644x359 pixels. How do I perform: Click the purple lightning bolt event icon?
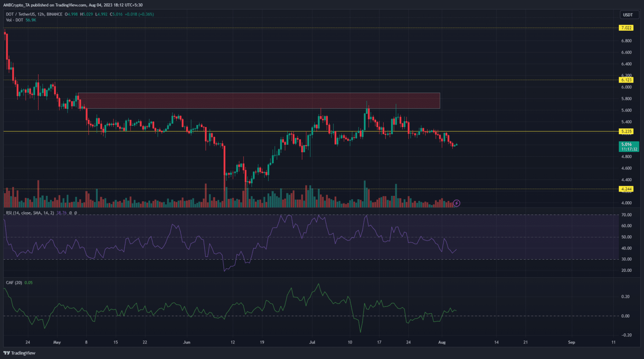point(457,203)
